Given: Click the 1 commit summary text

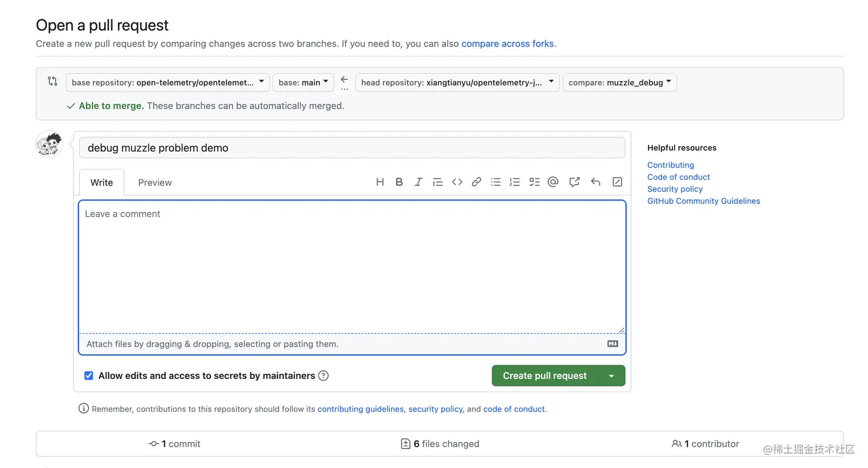Looking at the screenshot, I should point(181,444).
